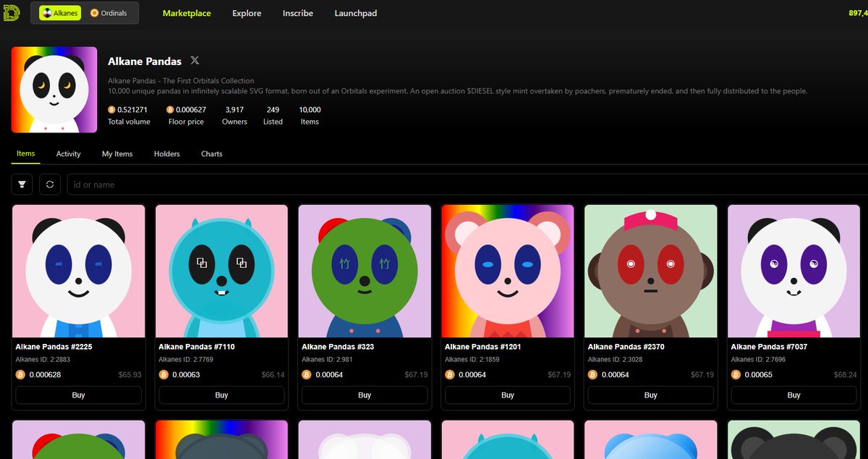Open Alkane Pandas #1201 image
Image resolution: width=868 pixels, height=459 pixels.
tap(508, 271)
